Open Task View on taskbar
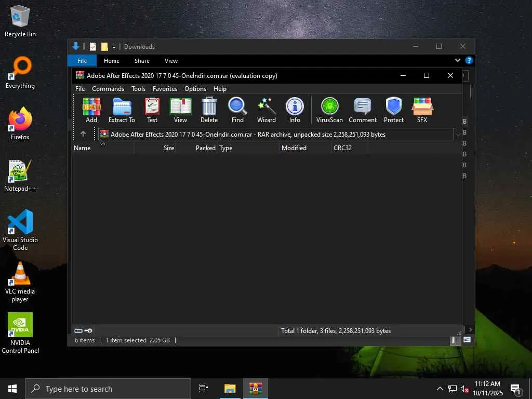Viewport: 532px width, 399px height. click(204, 389)
